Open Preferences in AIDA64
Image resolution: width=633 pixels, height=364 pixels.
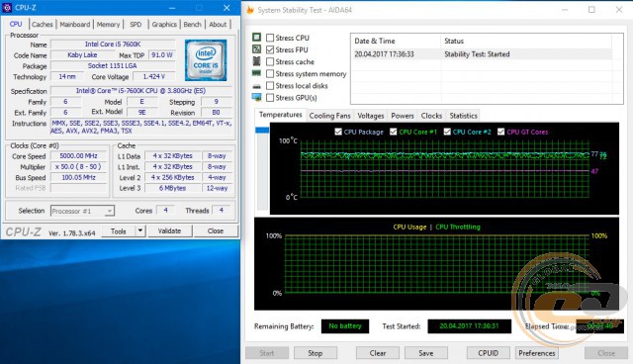click(537, 353)
